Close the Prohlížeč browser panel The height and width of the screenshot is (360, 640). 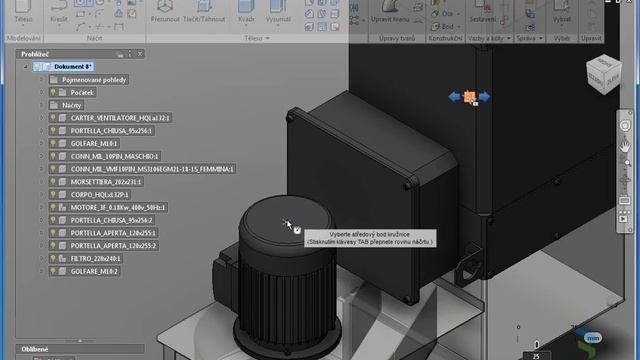pos(140,53)
